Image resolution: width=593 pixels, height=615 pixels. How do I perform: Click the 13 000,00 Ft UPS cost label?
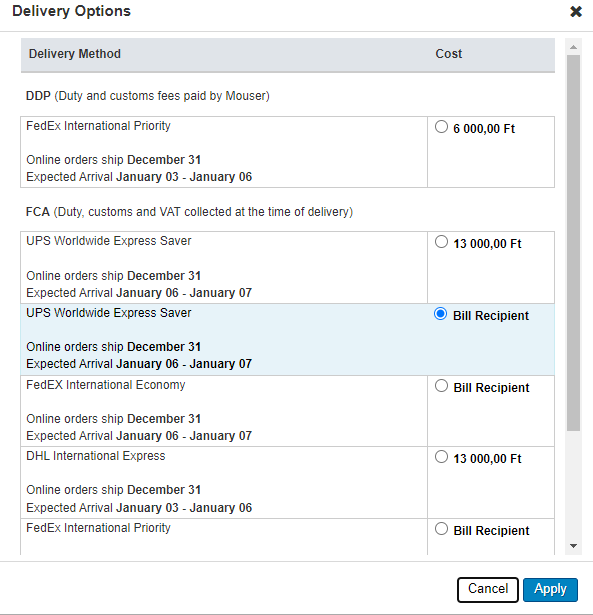click(x=487, y=244)
